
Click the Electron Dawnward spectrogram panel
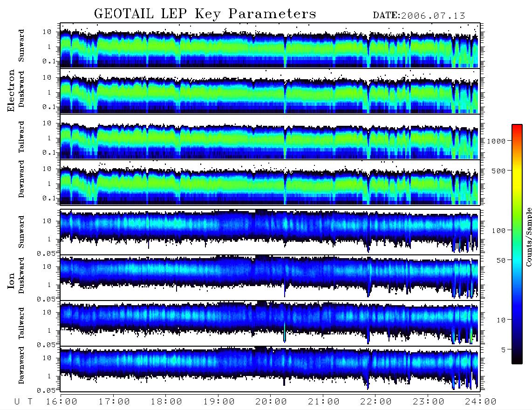click(x=270, y=182)
